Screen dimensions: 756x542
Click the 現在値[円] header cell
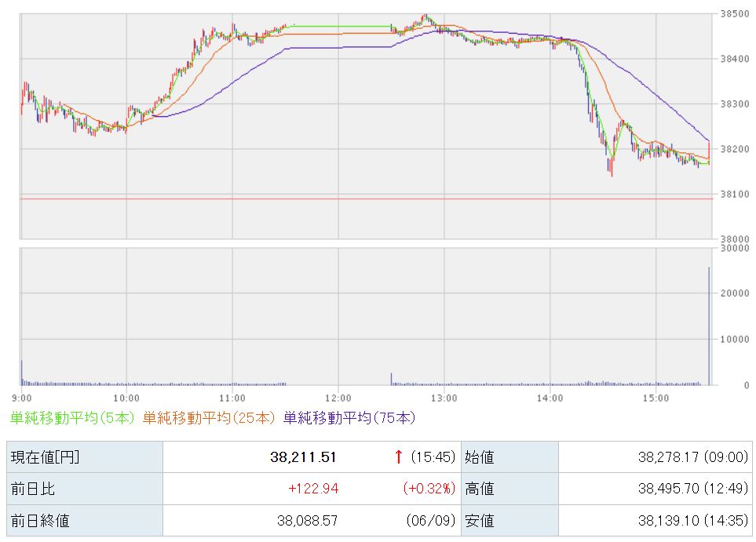[x=85, y=457]
